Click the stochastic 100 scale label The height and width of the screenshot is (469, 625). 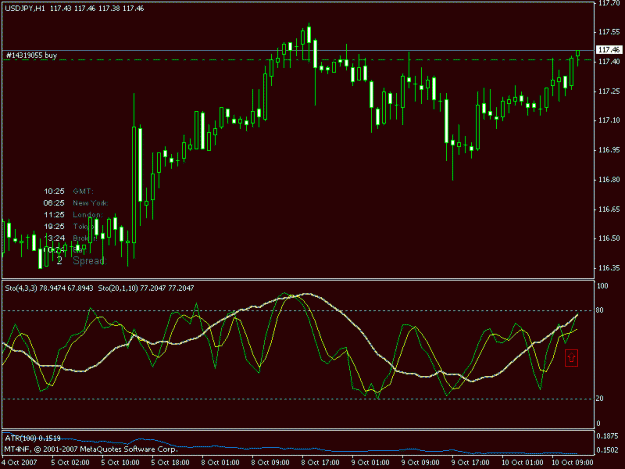coord(603,286)
